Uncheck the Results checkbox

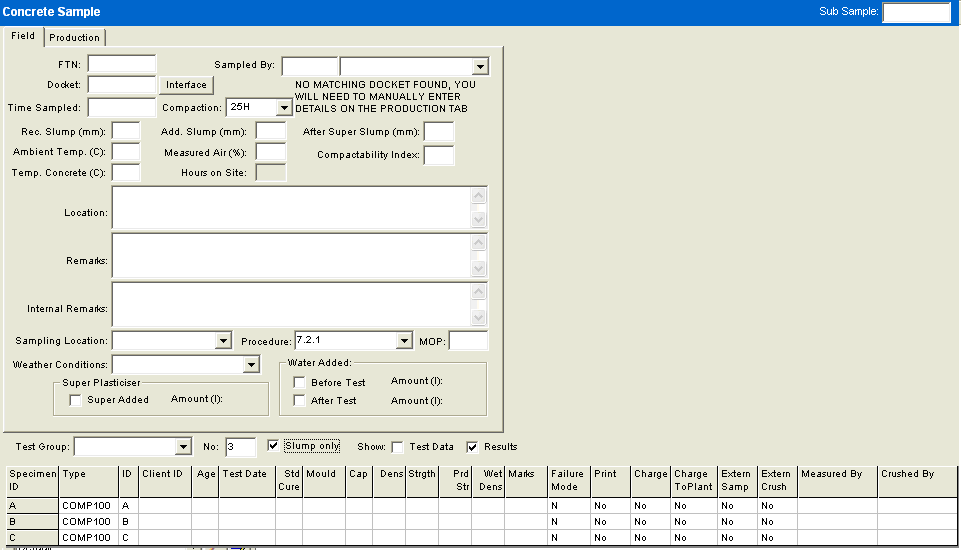[473, 447]
